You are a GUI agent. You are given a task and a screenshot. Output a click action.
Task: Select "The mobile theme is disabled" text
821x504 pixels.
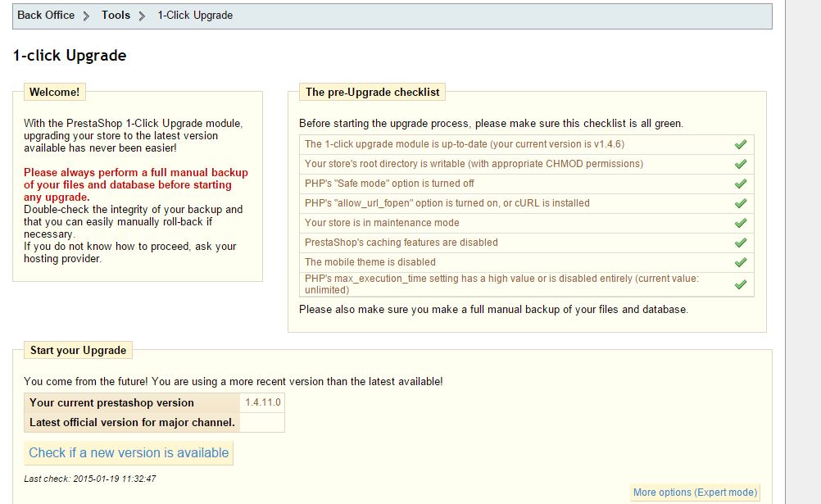pyautogui.click(x=370, y=262)
